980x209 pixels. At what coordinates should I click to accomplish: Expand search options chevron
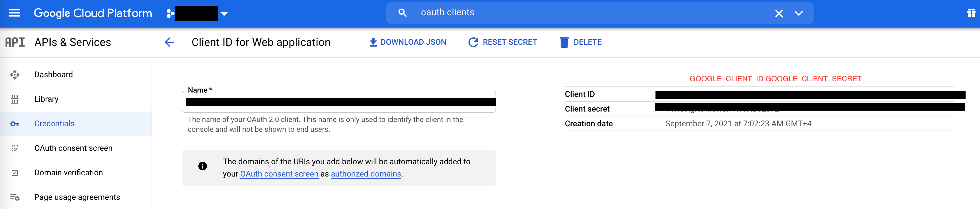pos(799,13)
